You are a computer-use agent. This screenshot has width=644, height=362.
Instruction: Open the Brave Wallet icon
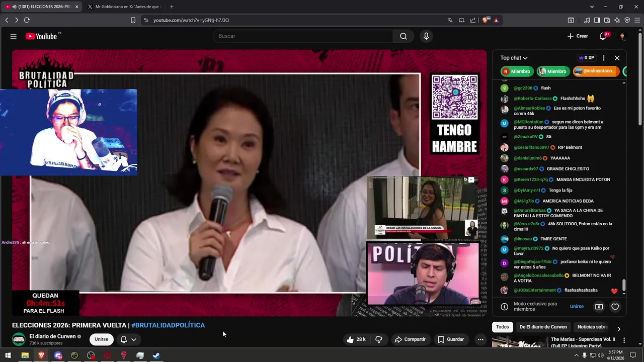click(607, 20)
